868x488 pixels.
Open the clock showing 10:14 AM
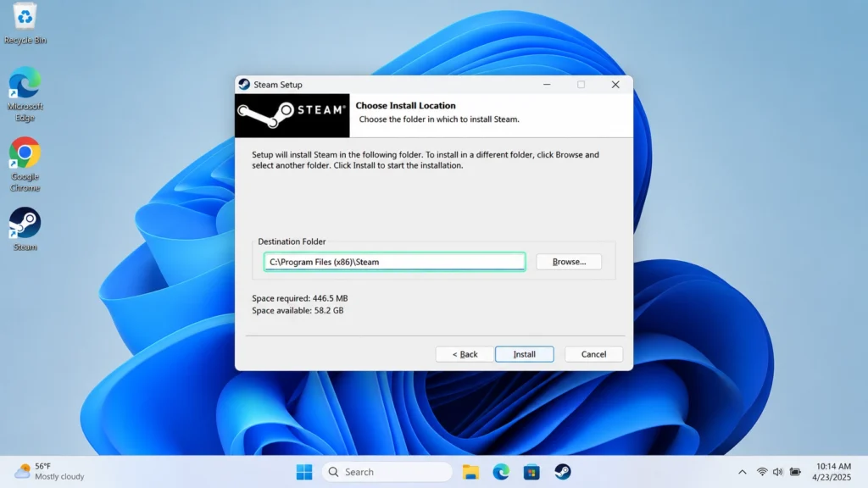coord(832,471)
